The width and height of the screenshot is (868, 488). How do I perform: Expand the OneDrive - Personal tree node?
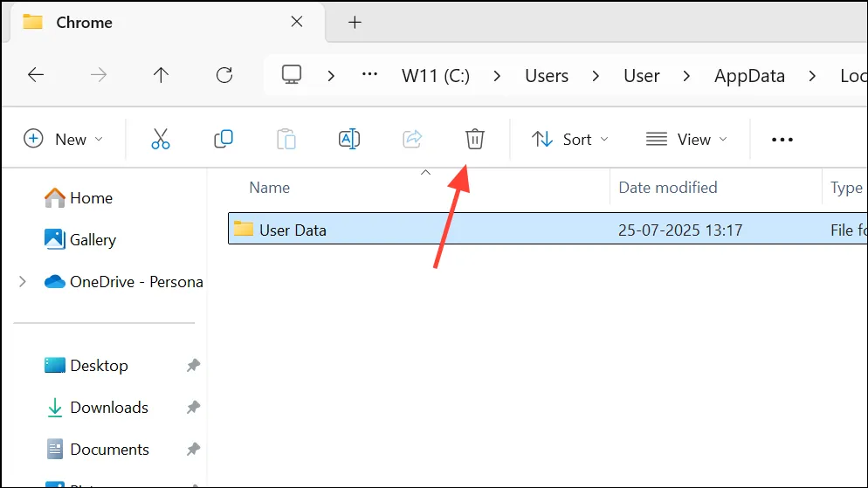click(23, 282)
